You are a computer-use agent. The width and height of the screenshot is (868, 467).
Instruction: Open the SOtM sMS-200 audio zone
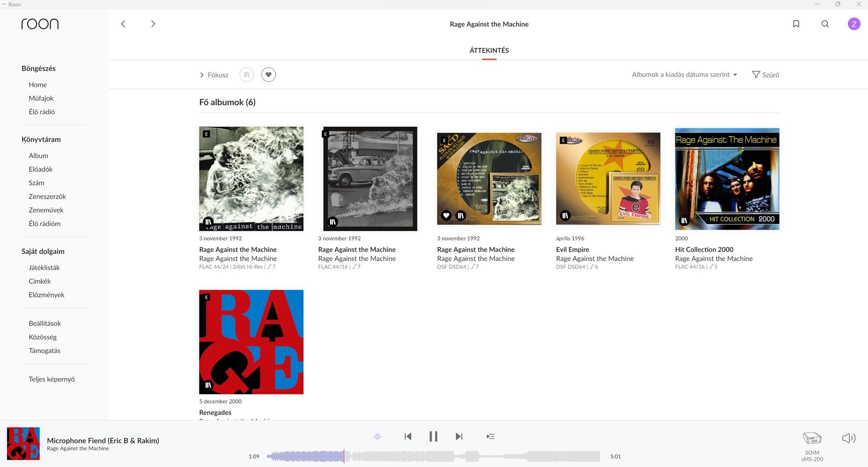(812, 445)
